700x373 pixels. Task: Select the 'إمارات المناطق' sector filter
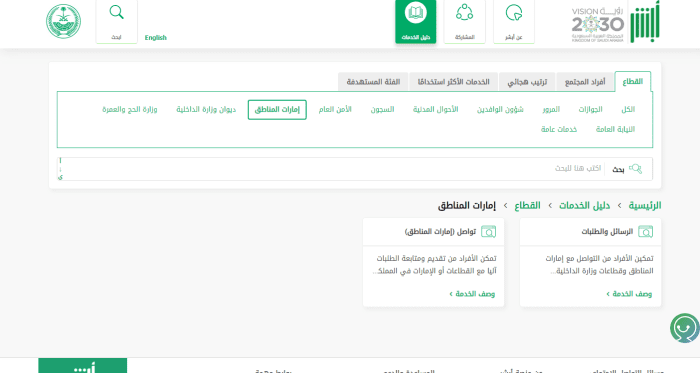click(x=277, y=110)
